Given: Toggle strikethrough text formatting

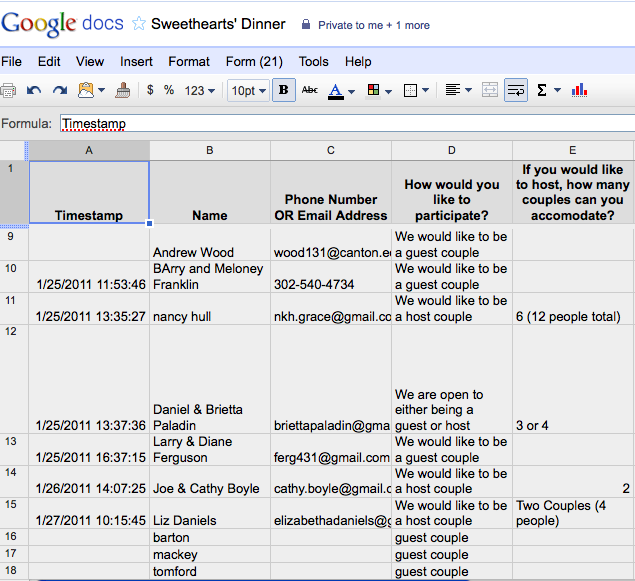Looking at the screenshot, I should [x=310, y=90].
